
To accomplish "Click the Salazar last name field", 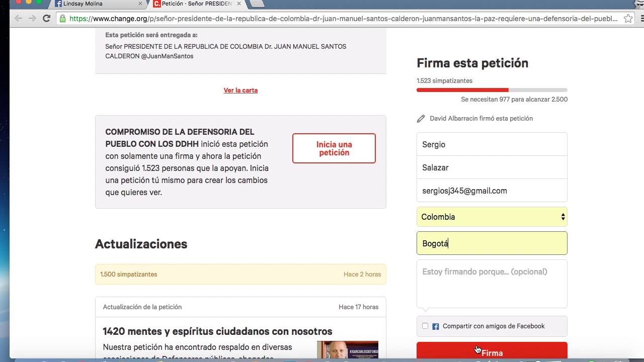I will pyautogui.click(x=492, y=167).
